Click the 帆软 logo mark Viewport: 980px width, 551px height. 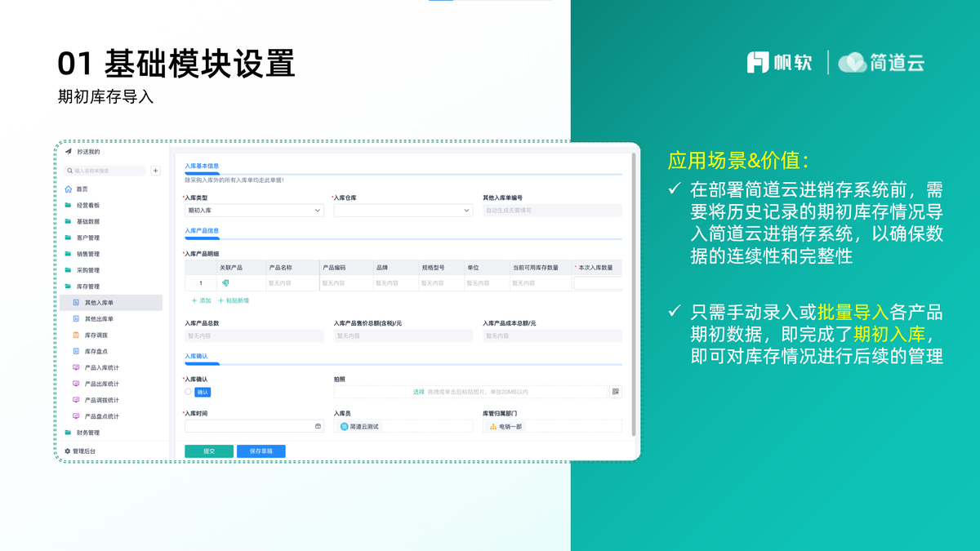point(757,63)
